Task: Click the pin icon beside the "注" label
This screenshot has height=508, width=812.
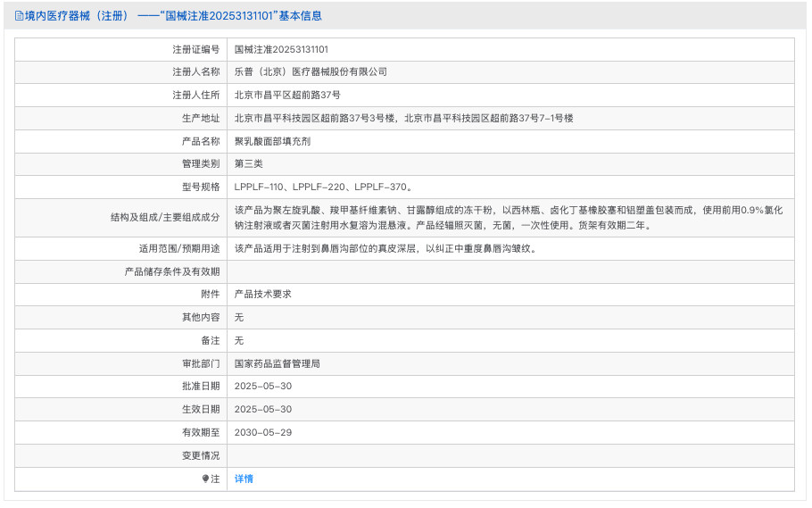Action: [205, 479]
